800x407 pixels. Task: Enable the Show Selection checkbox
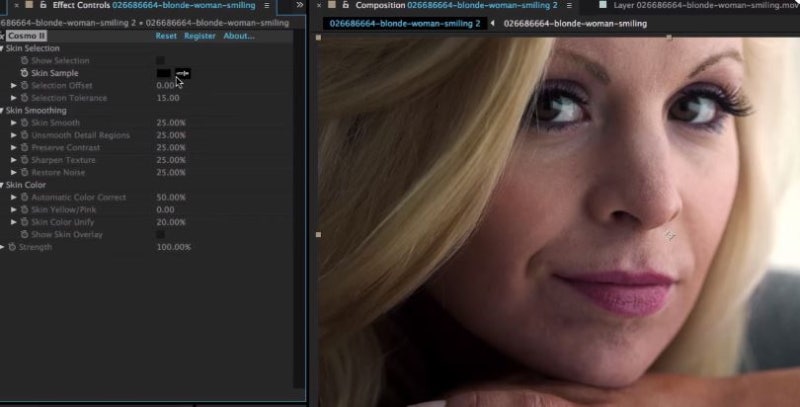click(160, 61)
